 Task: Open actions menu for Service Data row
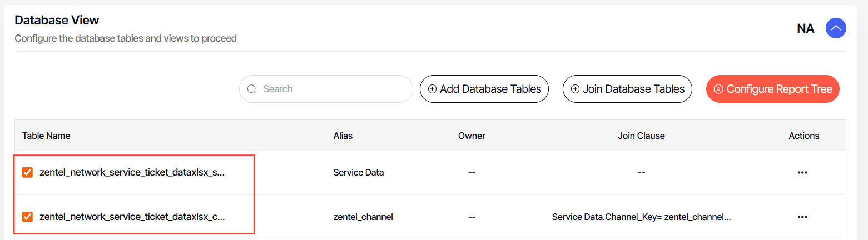pos(802,172)
